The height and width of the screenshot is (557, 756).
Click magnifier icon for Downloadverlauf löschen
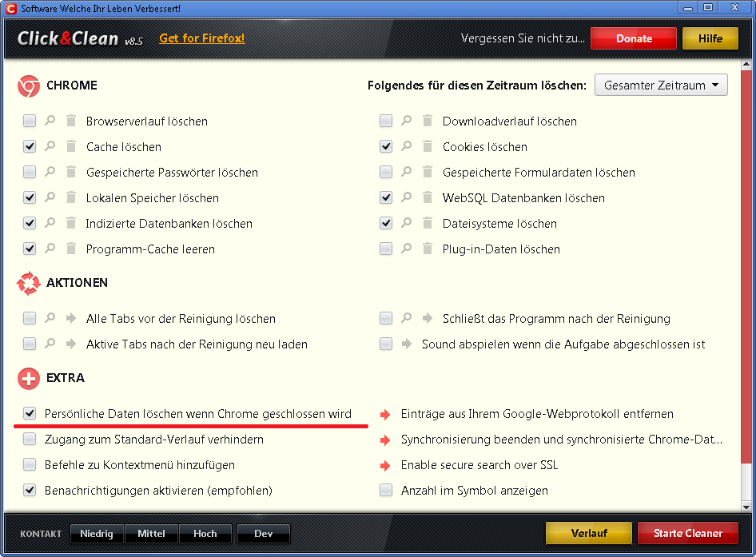pos(407,121)
